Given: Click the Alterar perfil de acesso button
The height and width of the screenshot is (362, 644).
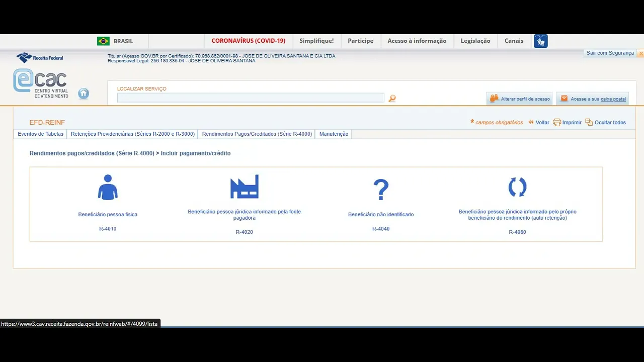Looking at the screenshot, I should pyautogui.click(x=520, y=99).
